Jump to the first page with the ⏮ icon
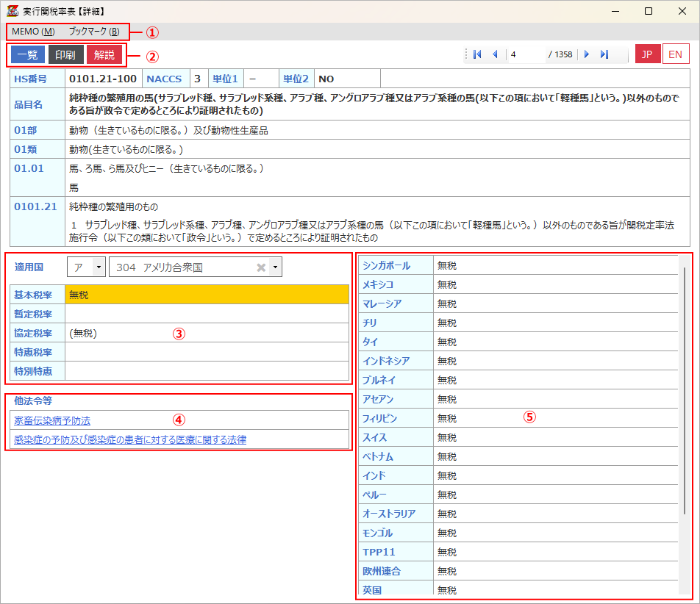The width and height of the screenshot is (700, 604). coord(477,54)
